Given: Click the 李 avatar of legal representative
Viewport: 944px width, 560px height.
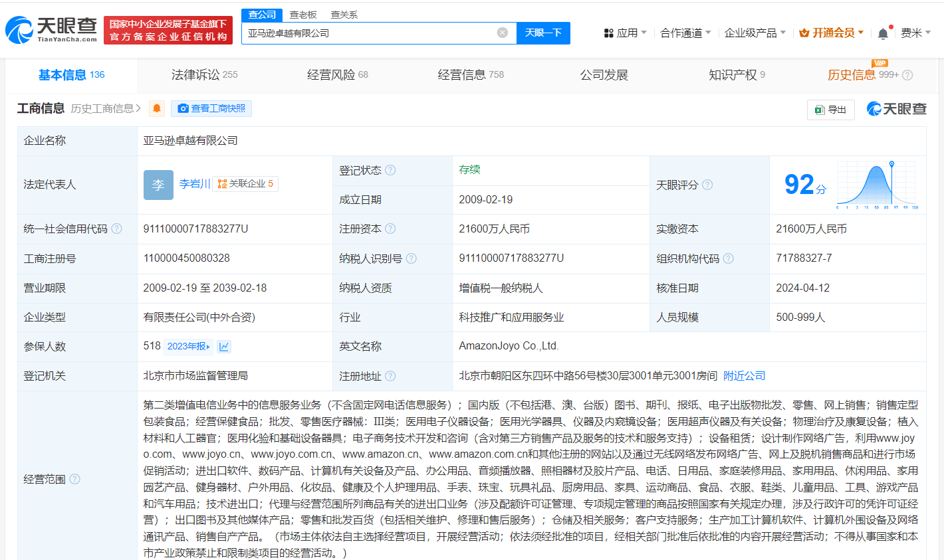Looking at the screenshot, I should pyautogui.click(x=158, y=185).
